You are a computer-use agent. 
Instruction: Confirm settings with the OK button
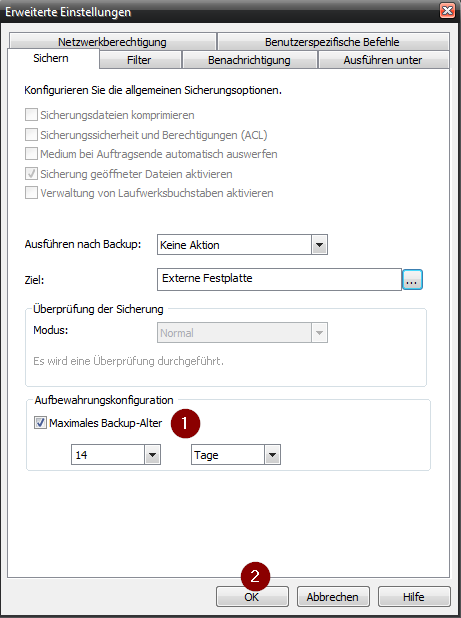coord(252,597)
